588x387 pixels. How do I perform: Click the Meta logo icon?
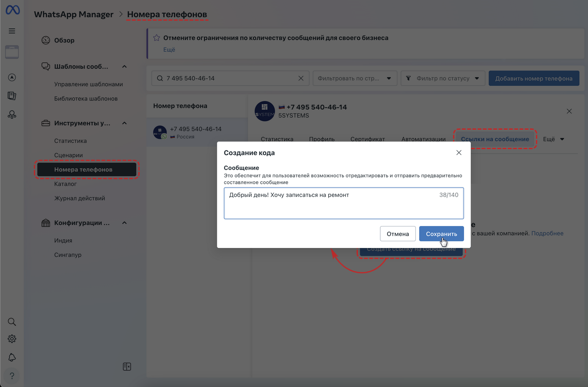[x=12, y=10]
